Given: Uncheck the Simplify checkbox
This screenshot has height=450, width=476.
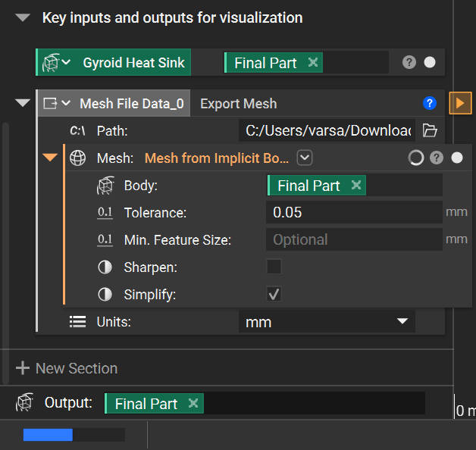Looking at the screenshot, I should point(274,294).
